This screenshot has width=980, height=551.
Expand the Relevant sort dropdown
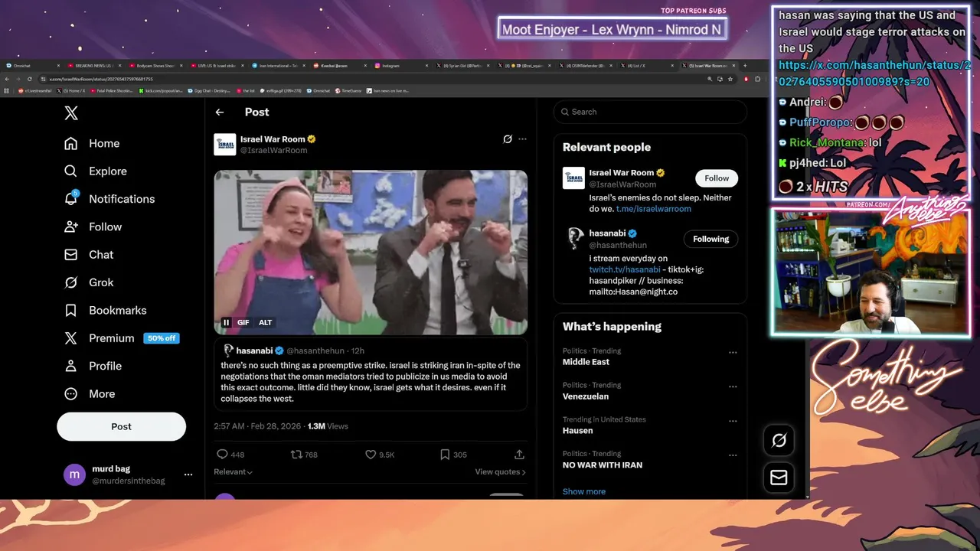click(x=233, y=472)
